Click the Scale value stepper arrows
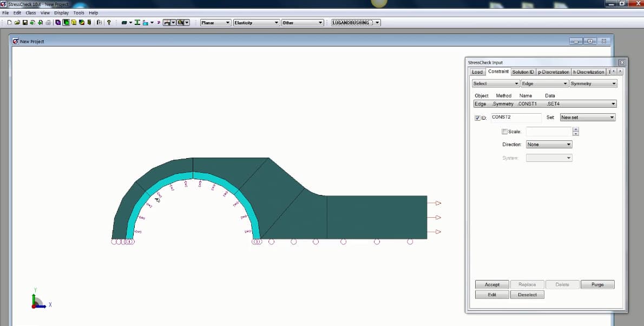Image resolution: width=644 pixels, height=326 pixels. pyautogui.click(x=575, y=131)
